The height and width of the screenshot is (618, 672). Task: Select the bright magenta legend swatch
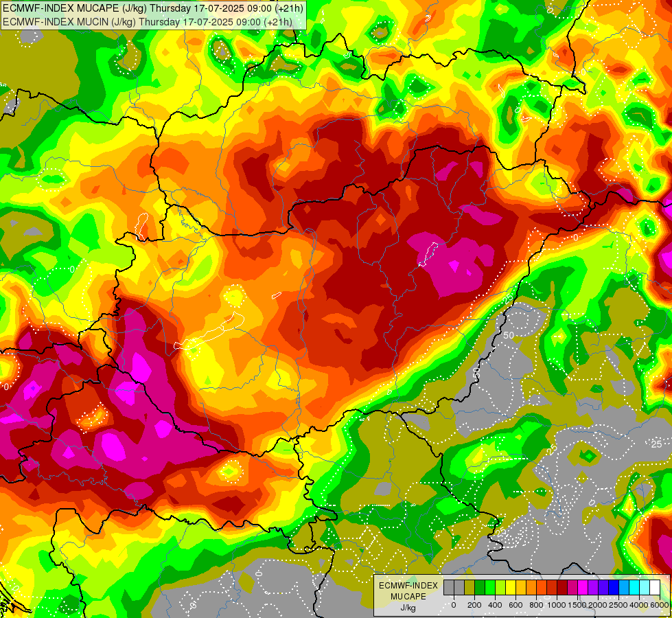583,587
